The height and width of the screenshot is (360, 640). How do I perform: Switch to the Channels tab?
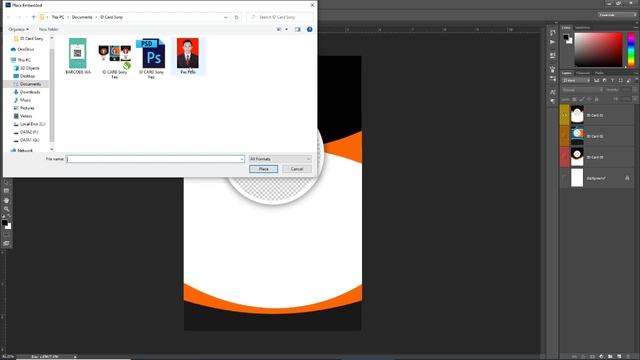pyautogui.click(x=583, y=73)
